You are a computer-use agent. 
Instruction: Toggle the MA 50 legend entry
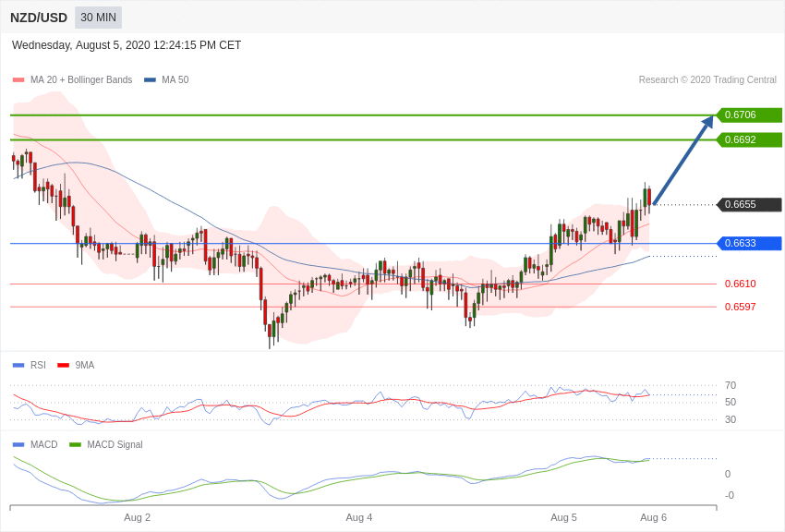[166, 79]
